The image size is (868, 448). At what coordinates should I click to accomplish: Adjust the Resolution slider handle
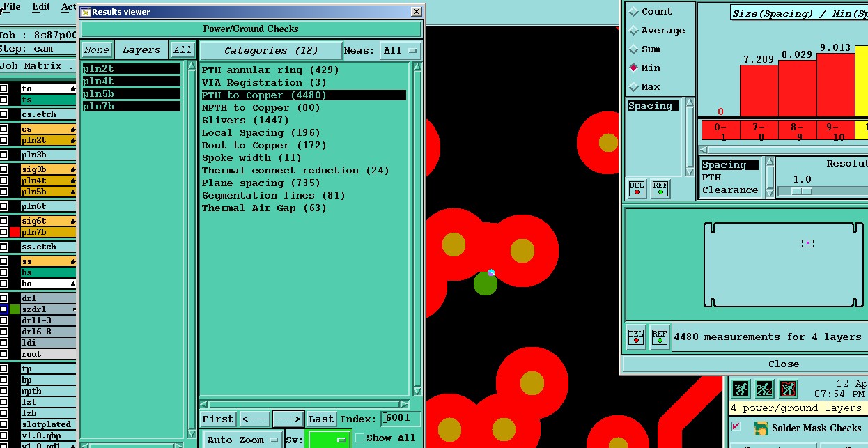click(802, 192)
